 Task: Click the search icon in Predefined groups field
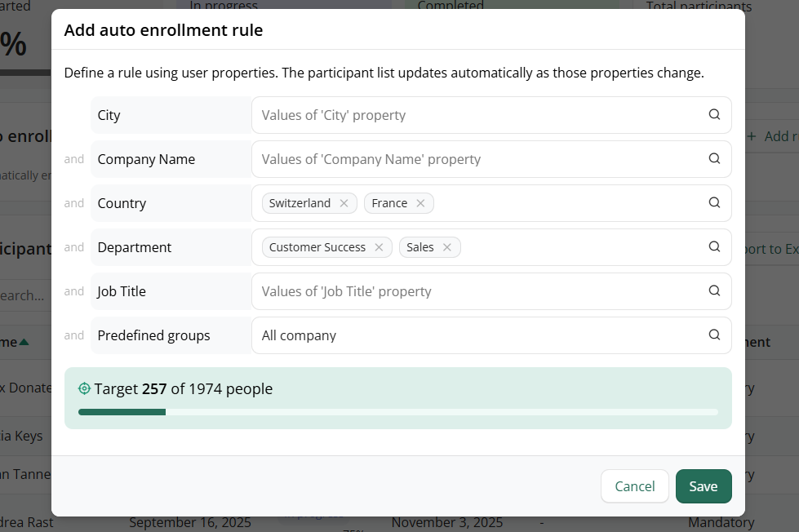click(x=714, y=335)
